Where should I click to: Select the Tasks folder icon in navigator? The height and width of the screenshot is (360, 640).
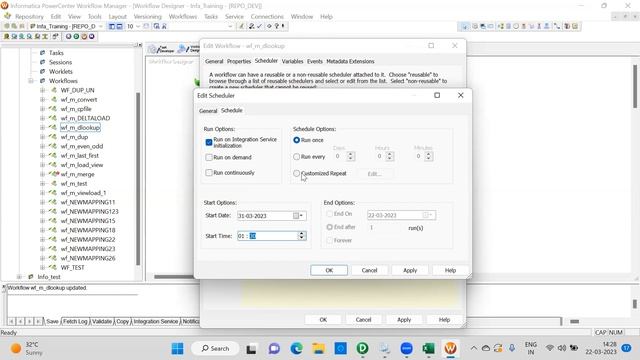pyautogui.click(x=42, y=53)
